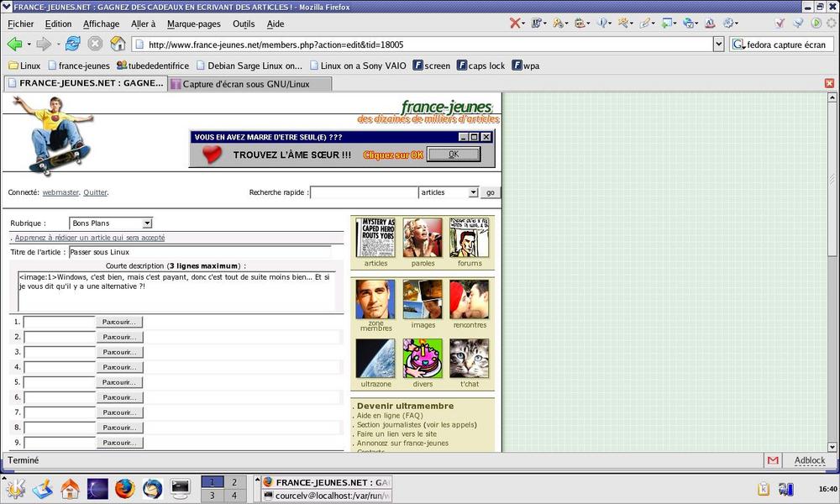Expand the URL bar history dropdown
The image size is (840, 504).
click(718, 45)
